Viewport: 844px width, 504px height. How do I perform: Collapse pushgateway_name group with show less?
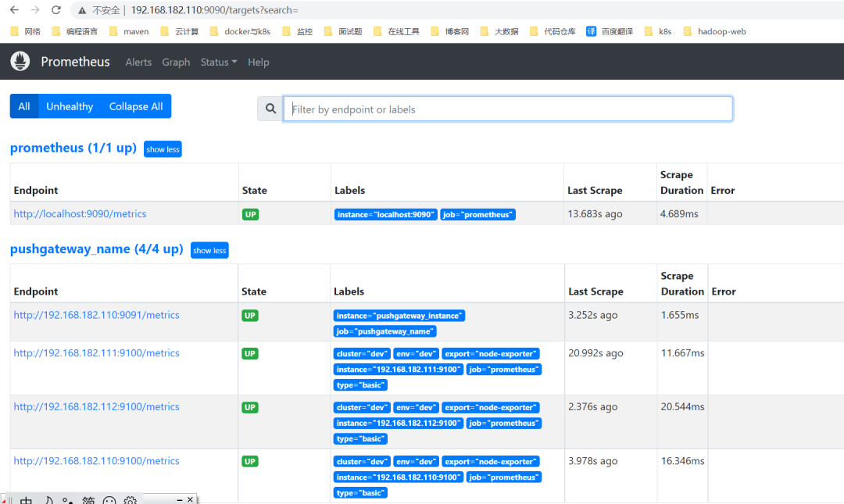click(x=209, y=250)
